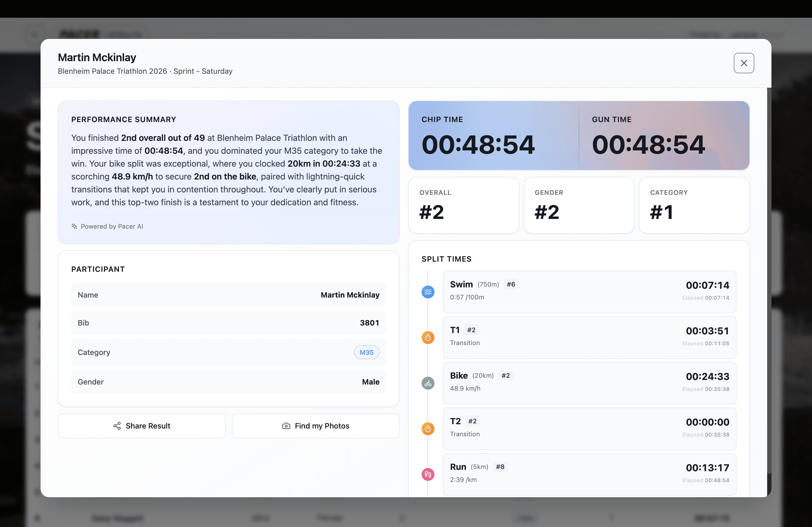This screenshot has width=812, height=527.
Task: Click the camera icon beside Find my Photos
Action: (286, 426)
